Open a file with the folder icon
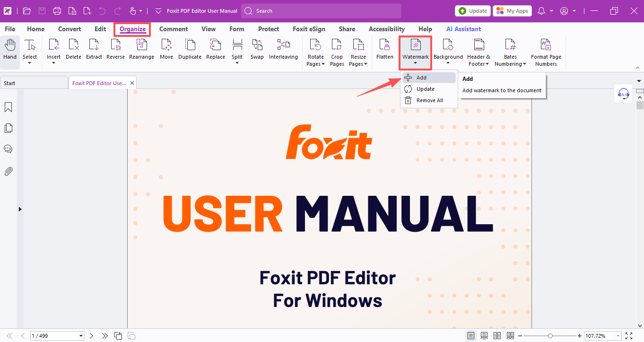 (x=26, y=10)
